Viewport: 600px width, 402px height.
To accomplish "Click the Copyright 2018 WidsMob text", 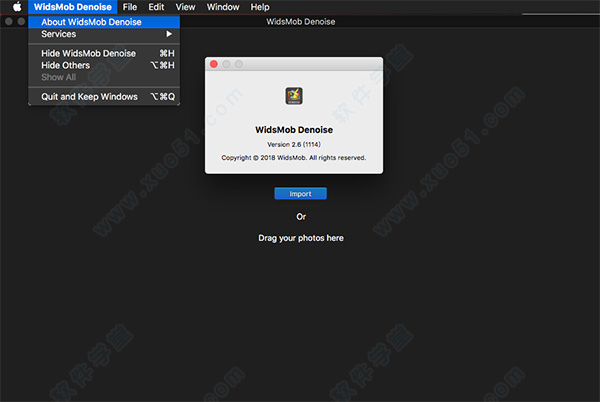I will click(x=293, y=158).
